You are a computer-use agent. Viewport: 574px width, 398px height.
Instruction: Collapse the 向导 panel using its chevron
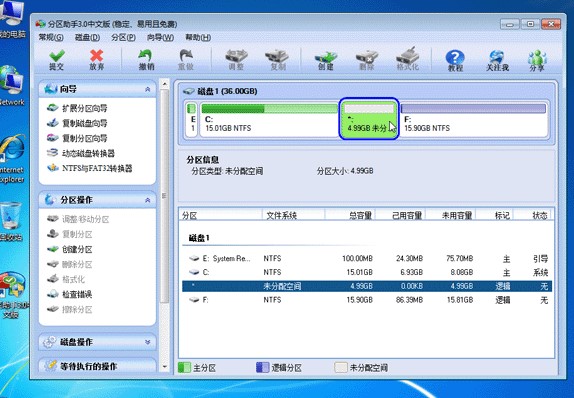point(148,89)
